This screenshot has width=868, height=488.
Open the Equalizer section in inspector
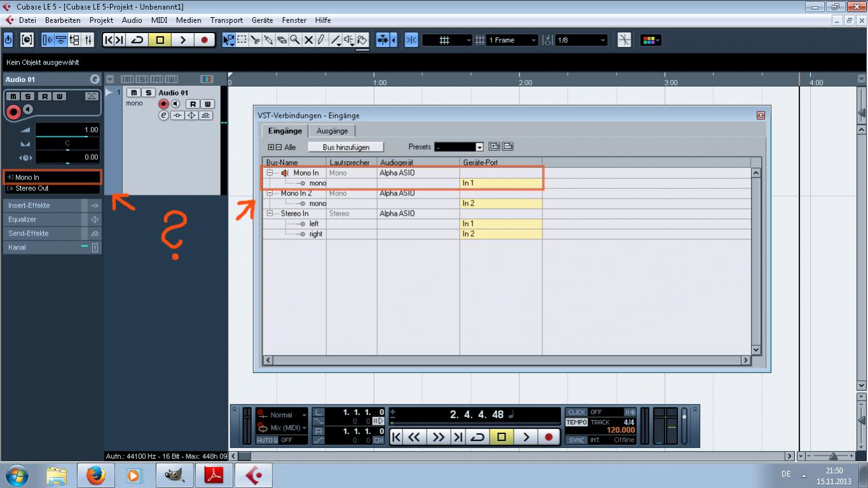[x=52, y=220]
